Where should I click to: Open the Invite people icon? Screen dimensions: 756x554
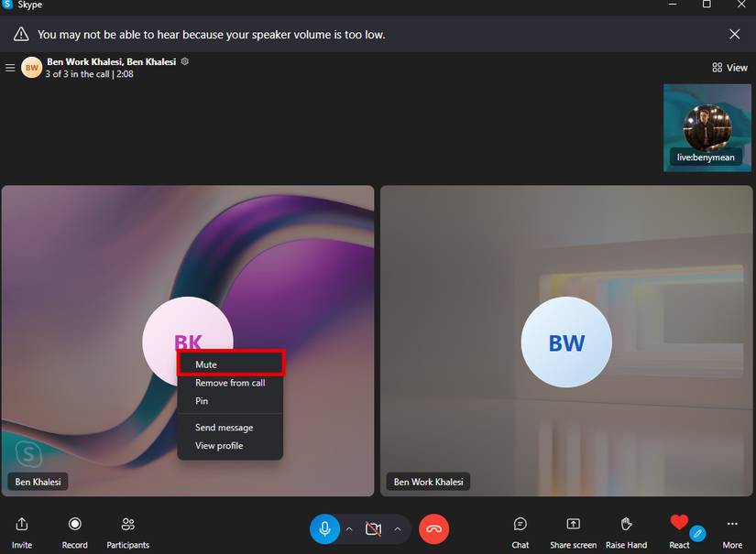(22, 525)
